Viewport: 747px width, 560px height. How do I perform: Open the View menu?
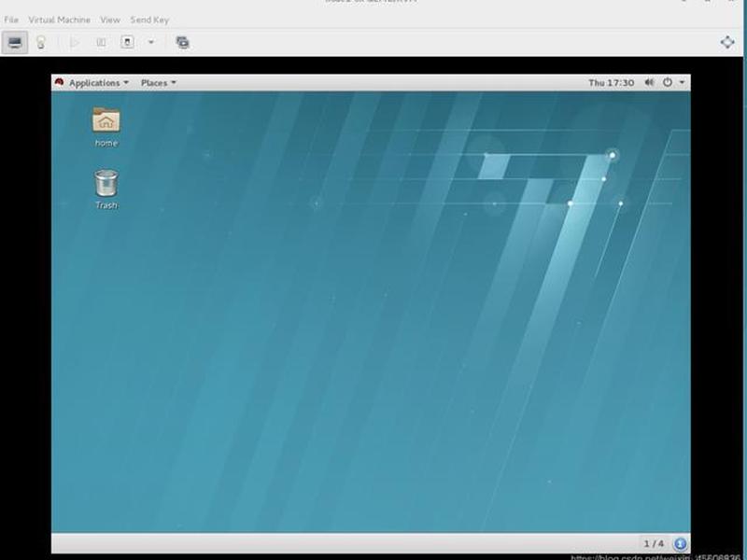pyautogui.click(x=110, y=20)
